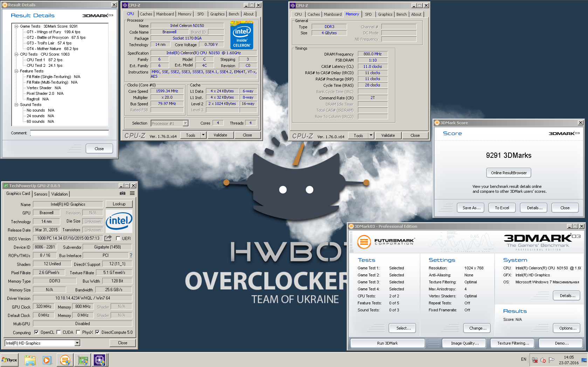This screenshot has height=367, width=588.
Task: Click the Comment input field
Action: [70, 133]
